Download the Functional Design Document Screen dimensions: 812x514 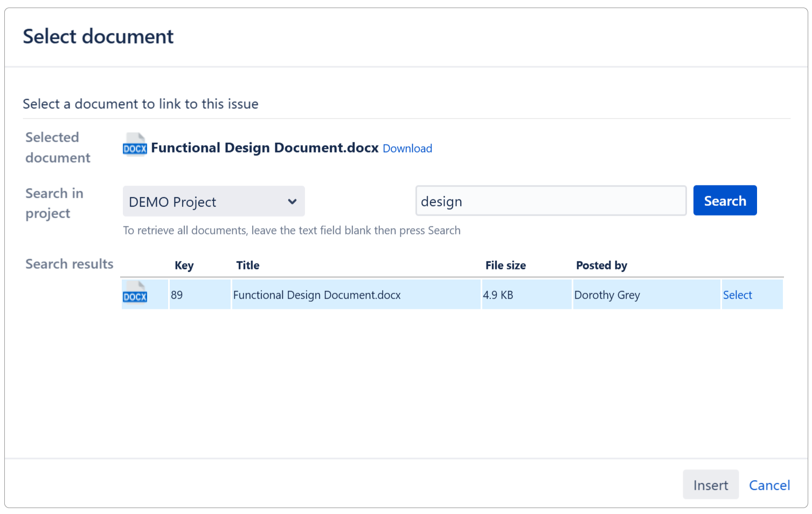[x=407, y=148]
